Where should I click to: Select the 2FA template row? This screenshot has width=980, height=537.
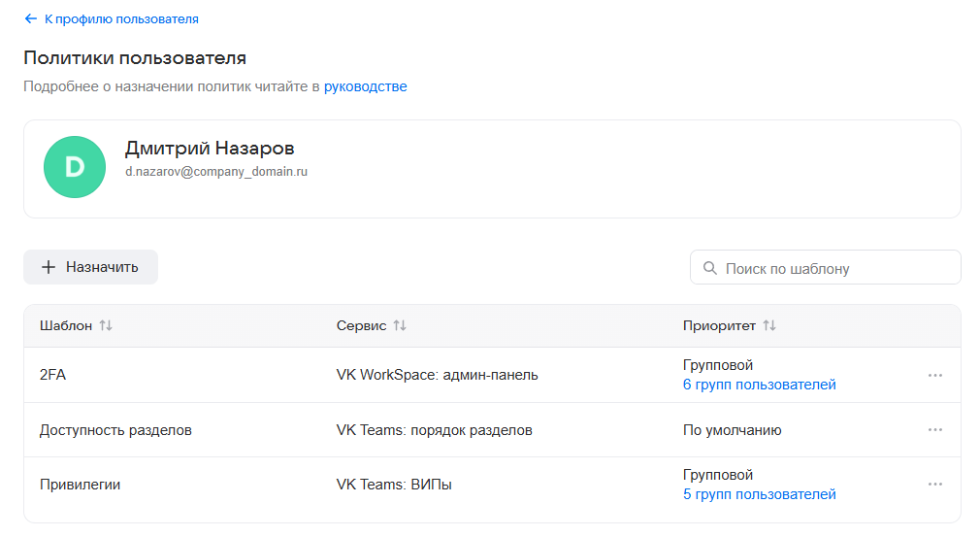pyautogui.click(x=52, y=375)
